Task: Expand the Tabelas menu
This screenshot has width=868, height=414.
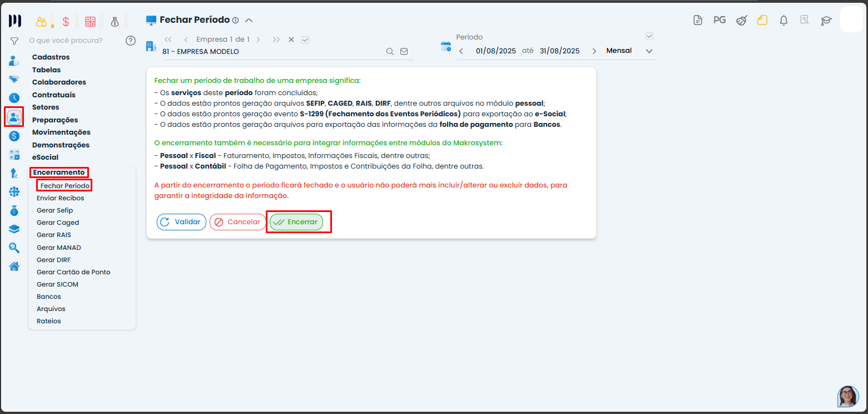Action: click(x=47, y=70)
